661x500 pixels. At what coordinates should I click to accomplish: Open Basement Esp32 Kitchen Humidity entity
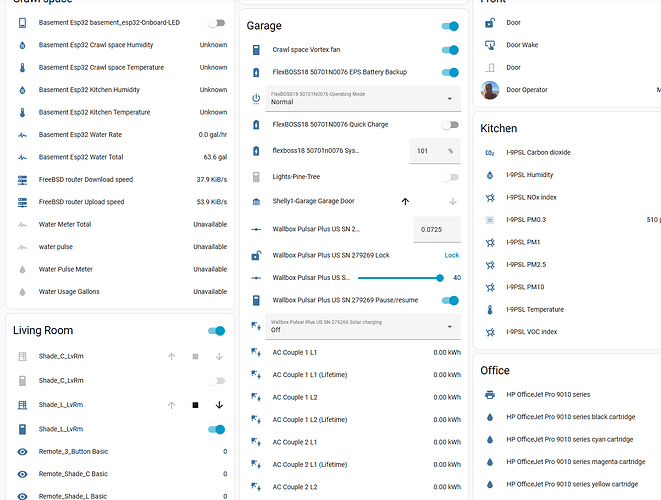coord(120,90)
